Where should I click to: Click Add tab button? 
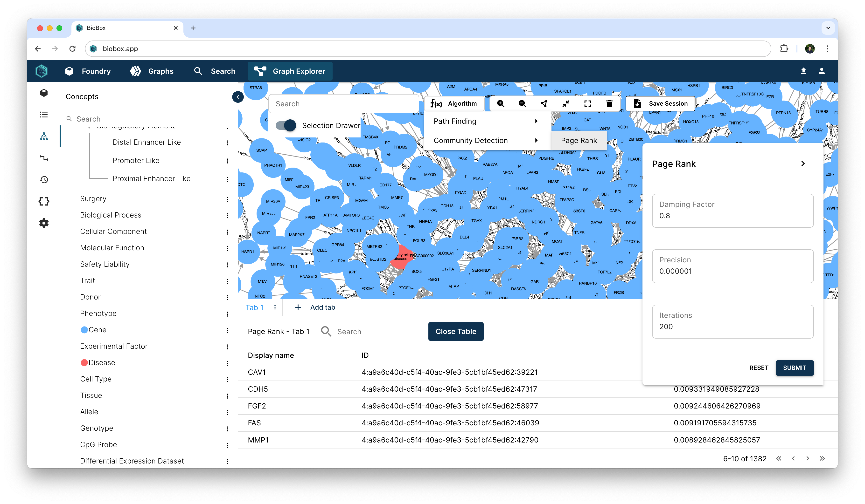pyautogui.click(x=315, y=307)
